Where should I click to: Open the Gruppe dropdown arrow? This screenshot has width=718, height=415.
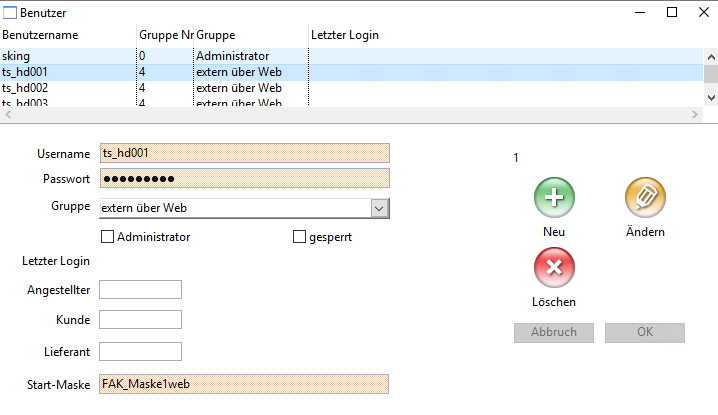tap(379, 208)
